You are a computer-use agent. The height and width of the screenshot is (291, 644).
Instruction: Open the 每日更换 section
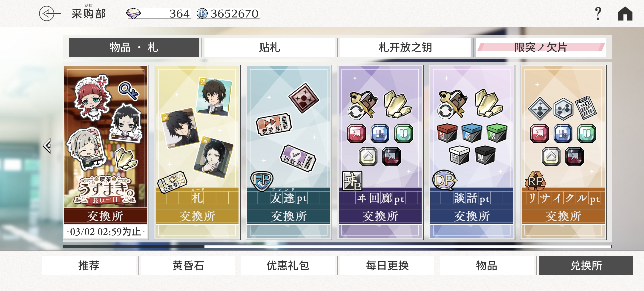point(387,265)
